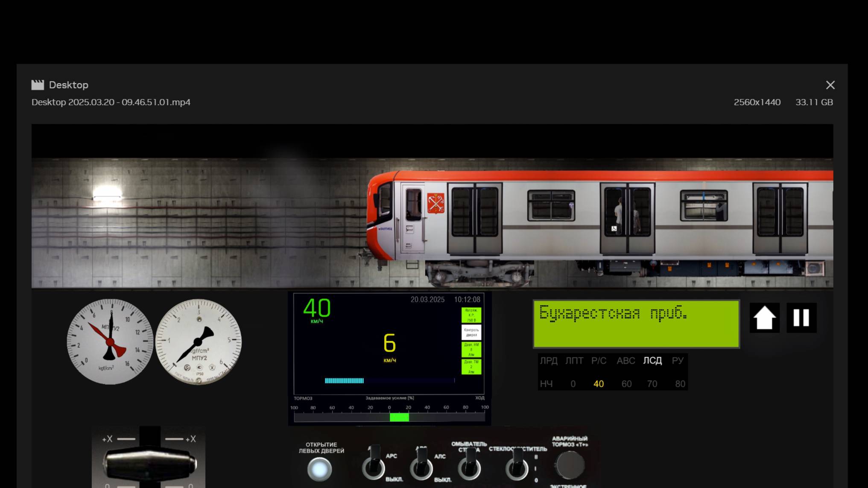The width and height of the screenshot is (868, 488).
Task: Click the white home arrow button
Action: click(x=764, y=318)
